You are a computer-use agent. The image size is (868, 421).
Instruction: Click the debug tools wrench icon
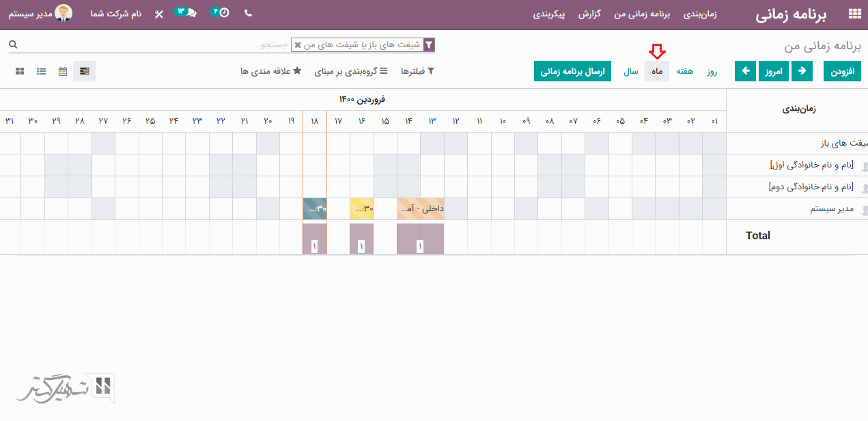click(159, 14)
